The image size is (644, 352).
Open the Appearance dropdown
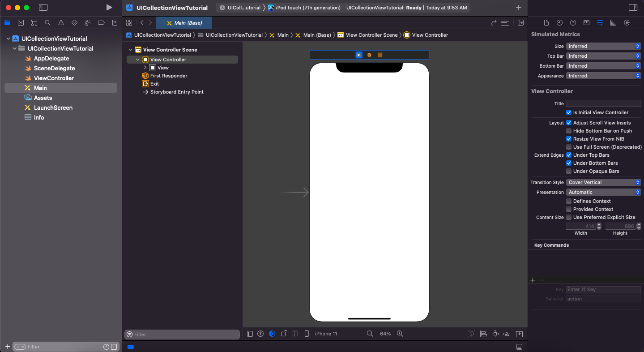click(x=603, y=76)
